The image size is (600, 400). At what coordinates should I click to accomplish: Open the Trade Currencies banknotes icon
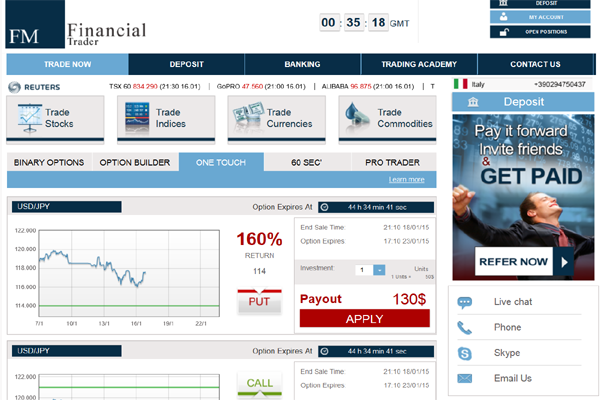coord(248,115)
